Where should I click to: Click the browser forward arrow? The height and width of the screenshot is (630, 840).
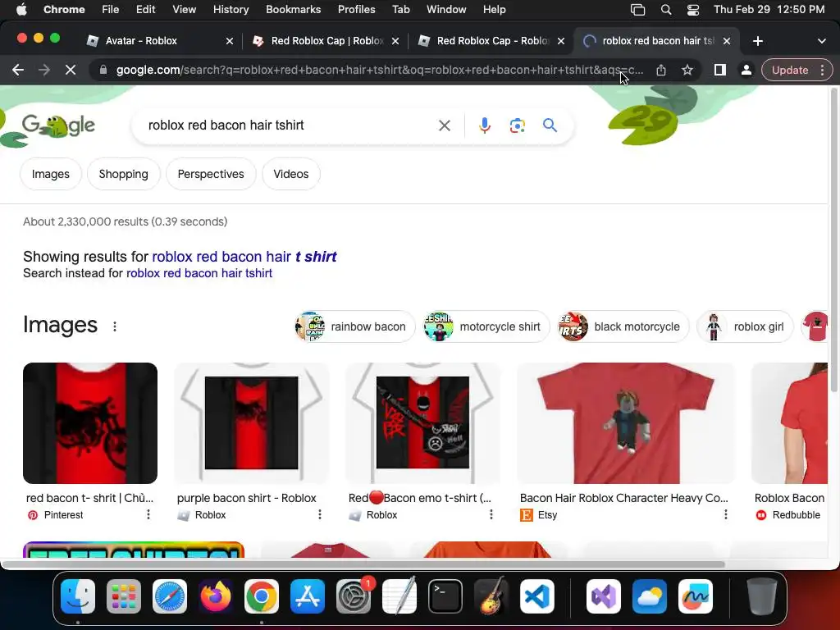(44, 70)
